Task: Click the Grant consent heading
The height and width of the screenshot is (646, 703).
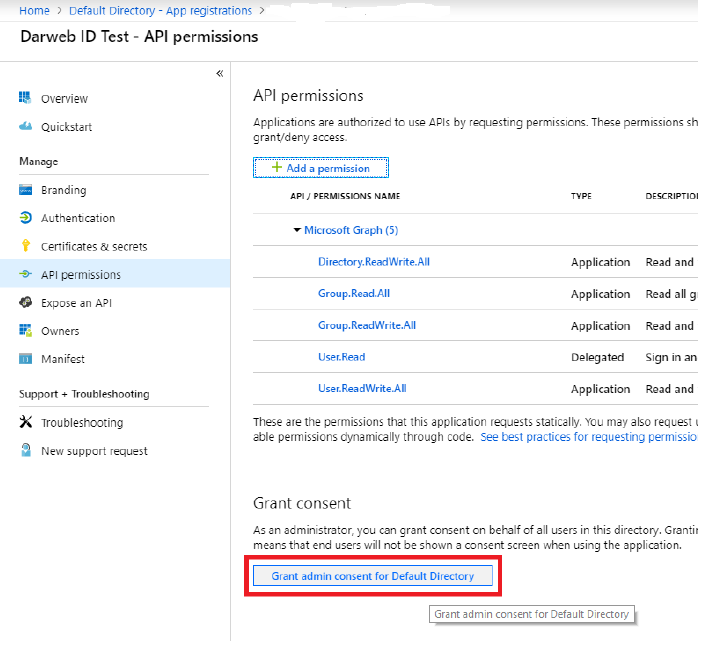Action: (x=302, y=503)
